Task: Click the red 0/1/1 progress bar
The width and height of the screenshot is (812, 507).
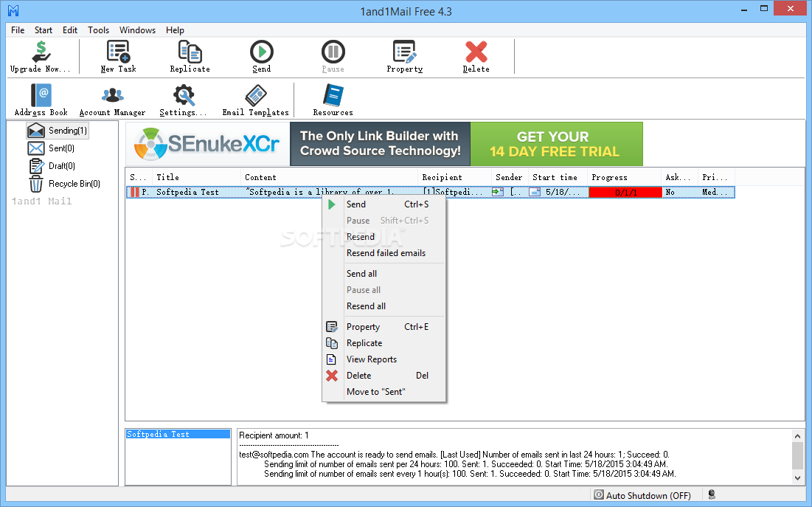Action: [625, 193]
